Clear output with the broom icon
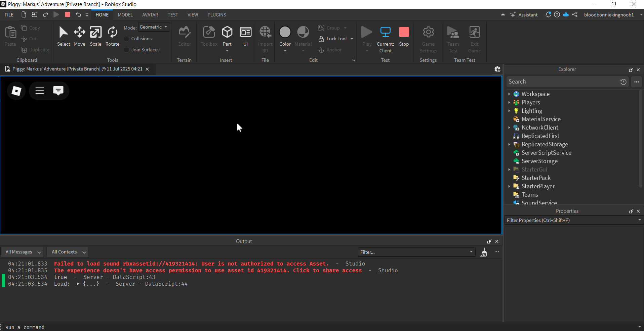The image size is (644, 331). click(x=484, y=252)
